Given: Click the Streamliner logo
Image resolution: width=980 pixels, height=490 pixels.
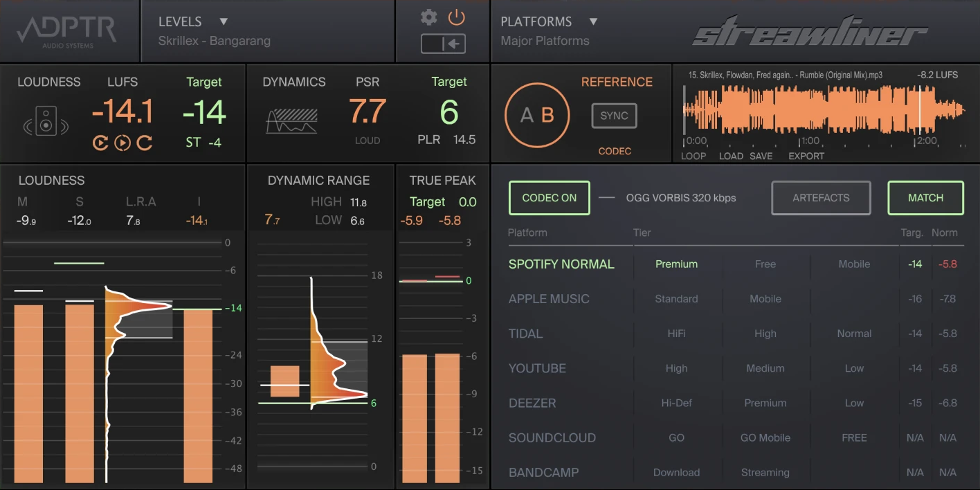Looking at the screenshot, I should coord(810,31).
